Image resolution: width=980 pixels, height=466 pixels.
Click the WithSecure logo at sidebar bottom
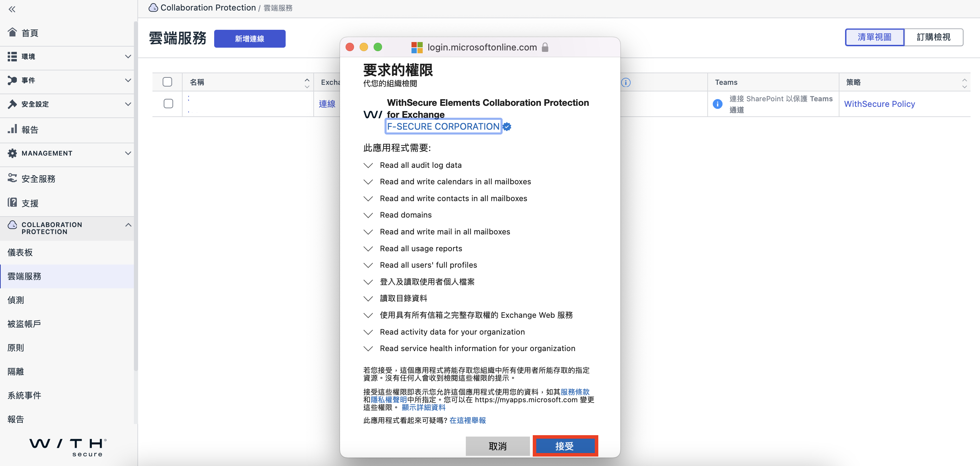tap(68, 447)
